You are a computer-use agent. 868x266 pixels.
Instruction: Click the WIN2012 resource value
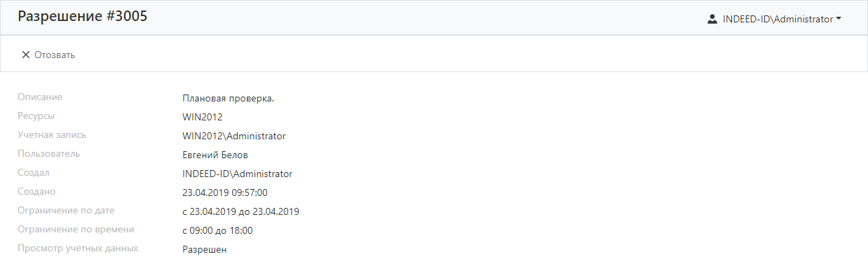coord(202,117)
